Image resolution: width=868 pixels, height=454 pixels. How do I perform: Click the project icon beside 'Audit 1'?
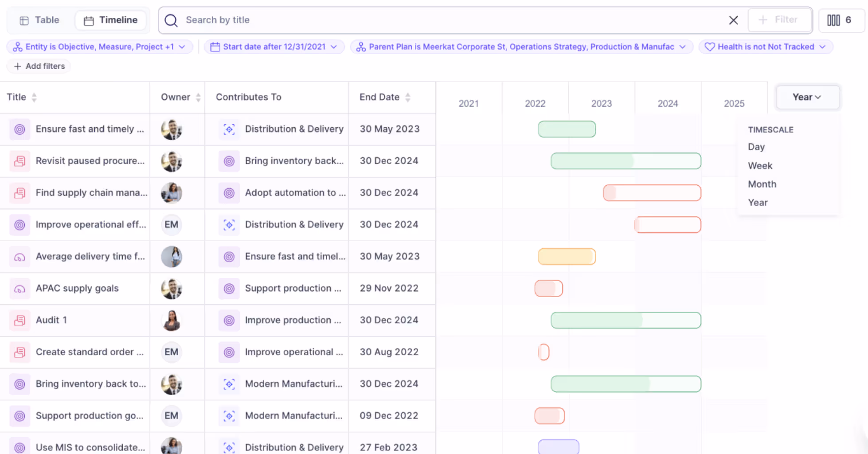point(20,320)
